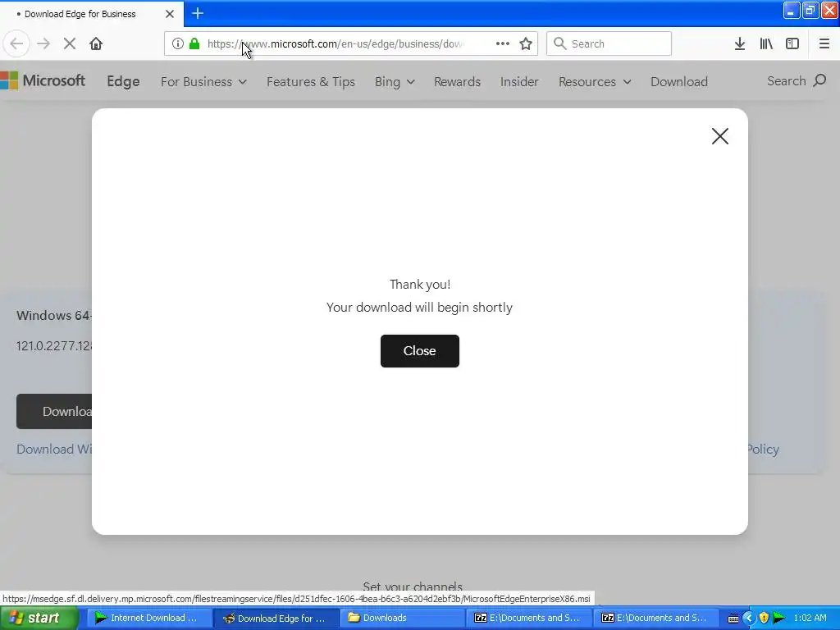Go to the Firefox home page
Screen dimensions: 840x630
tap(96, 43)
